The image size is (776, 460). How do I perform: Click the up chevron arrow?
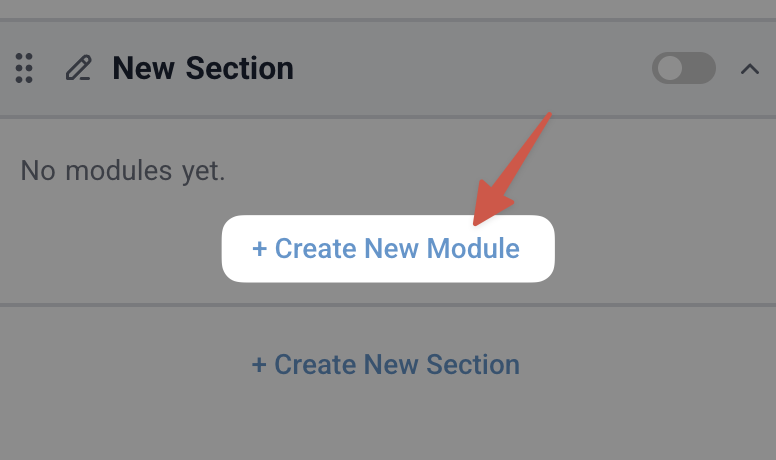[750, 69]
